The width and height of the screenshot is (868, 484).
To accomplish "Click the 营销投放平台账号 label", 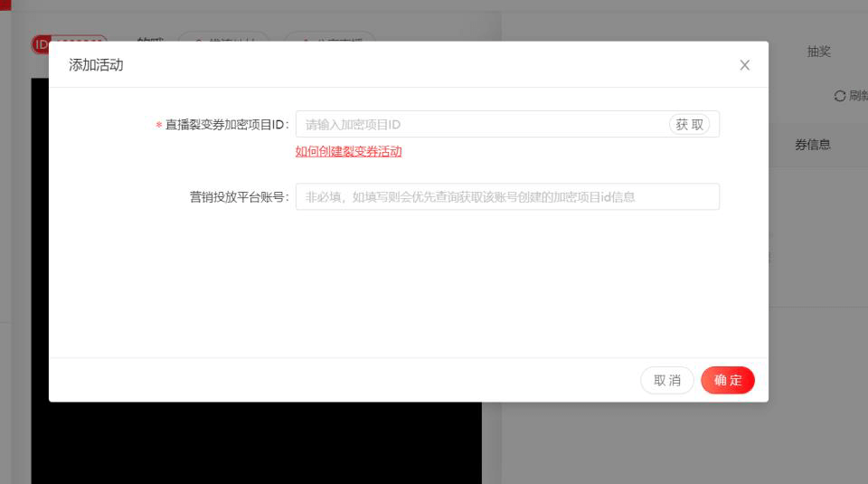I will (x=239, y=197).
